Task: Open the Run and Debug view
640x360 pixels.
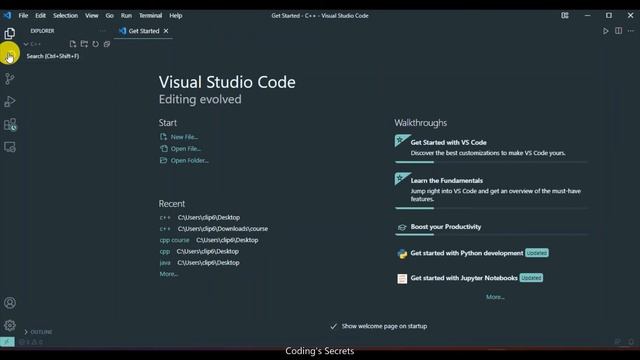Action: click(x=10, y=102)
